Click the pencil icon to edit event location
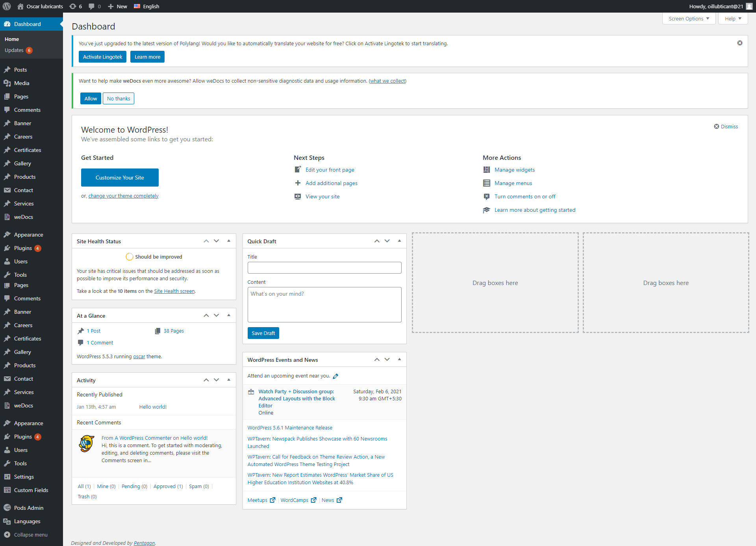 click(335, 376)
